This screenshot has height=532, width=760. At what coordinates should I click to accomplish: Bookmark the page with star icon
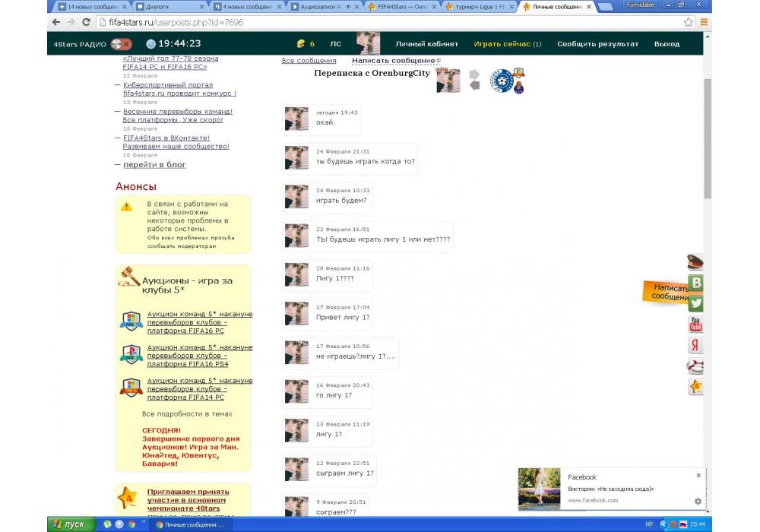688,23
